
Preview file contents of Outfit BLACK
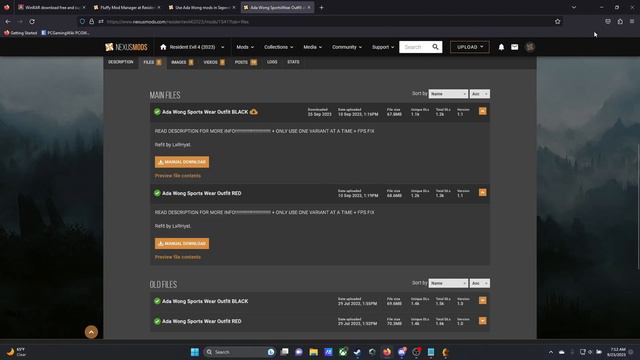coord(178,176)
